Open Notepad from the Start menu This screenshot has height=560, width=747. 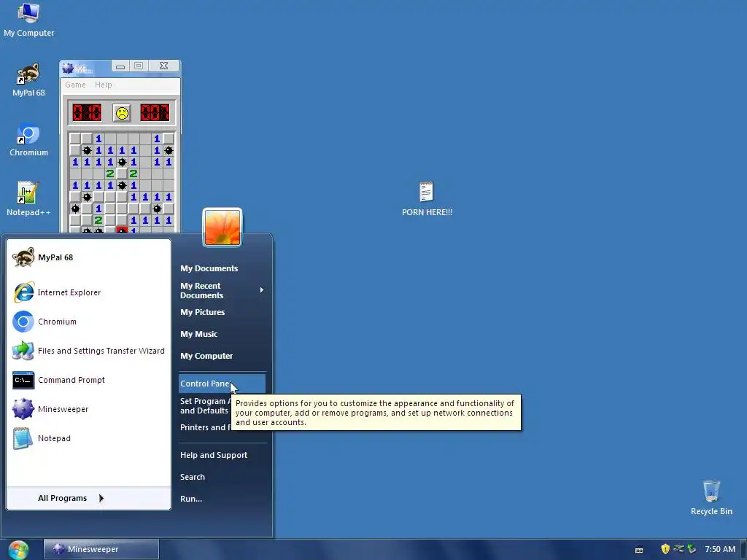(88, 438)
